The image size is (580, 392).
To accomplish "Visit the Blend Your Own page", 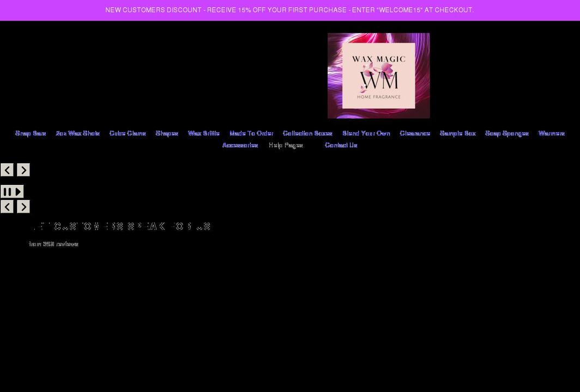I will pos(366,133).
